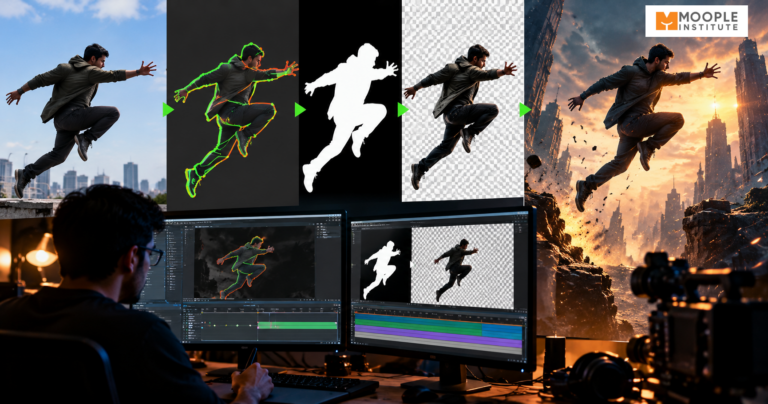Select the green clip in left monitor timeline

(297, 325)
